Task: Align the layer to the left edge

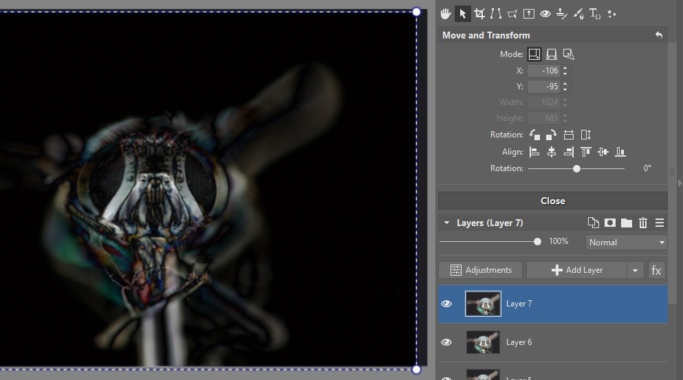Action: [x=534, y=152]
